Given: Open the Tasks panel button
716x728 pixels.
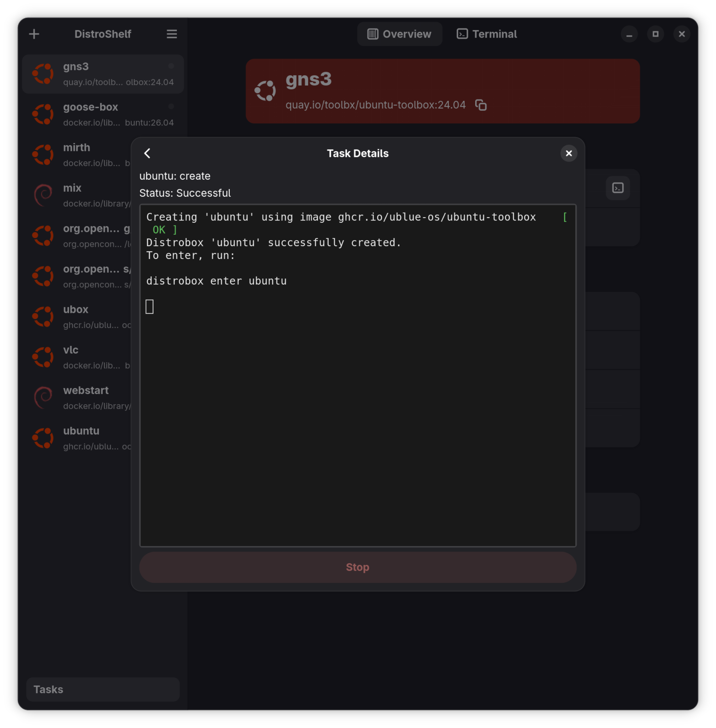Looking at the screenshot, I should (x=103, y=689).
